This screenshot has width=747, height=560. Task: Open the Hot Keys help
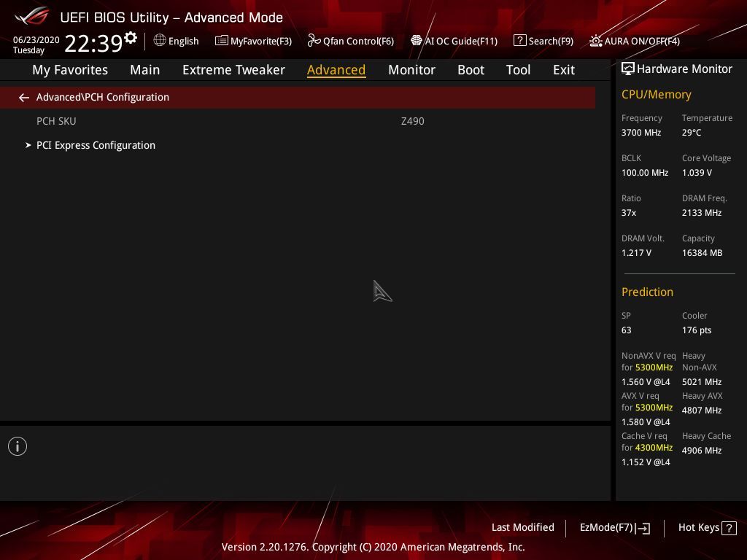pos(707,528)
